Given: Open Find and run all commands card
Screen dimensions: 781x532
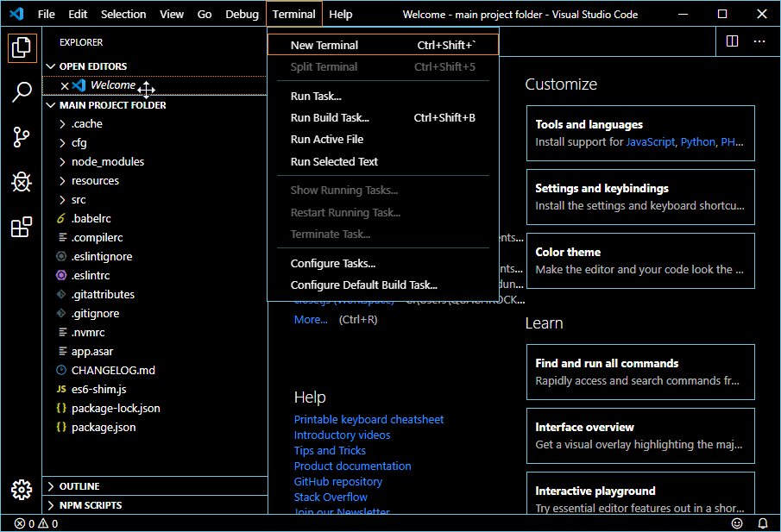Looking at the screenshot, I should (x=640, y=372).
